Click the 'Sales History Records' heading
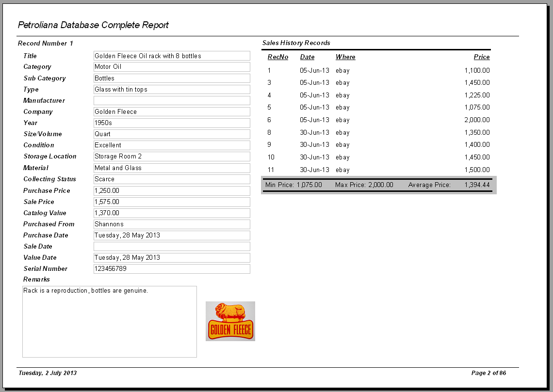The width and height of the screenshot is (553, 392). (x=296, y=43)
